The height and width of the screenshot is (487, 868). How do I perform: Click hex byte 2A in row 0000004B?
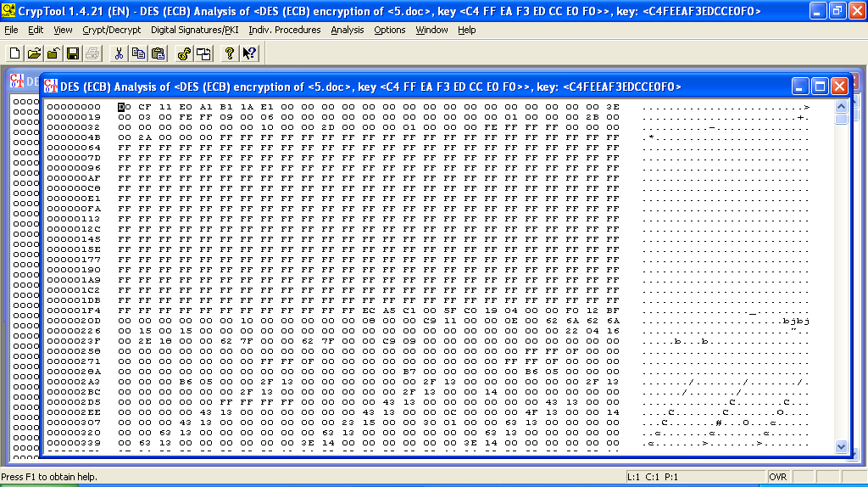pos(145,137)
